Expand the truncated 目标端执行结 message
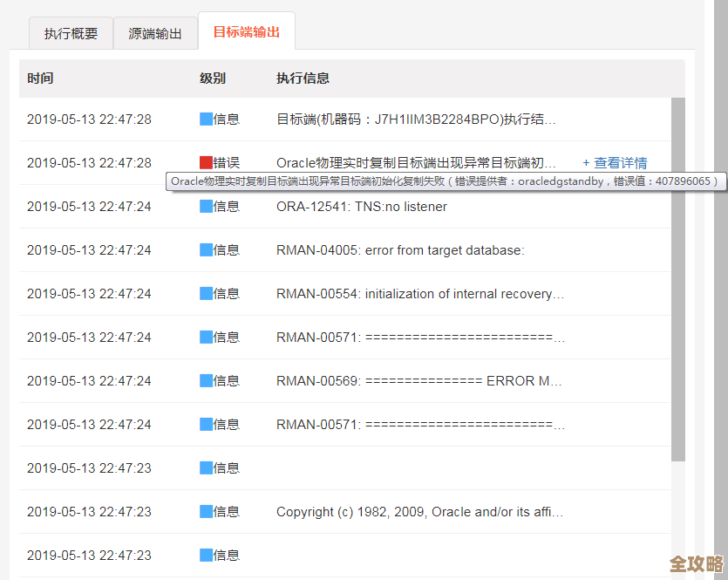 (418, 119)
